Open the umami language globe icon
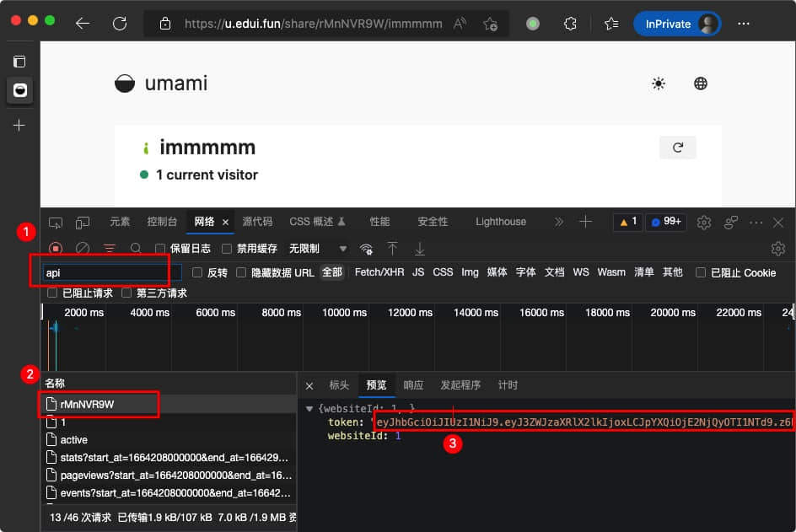This screenshot has width=796, height=532. click(701, 83)
